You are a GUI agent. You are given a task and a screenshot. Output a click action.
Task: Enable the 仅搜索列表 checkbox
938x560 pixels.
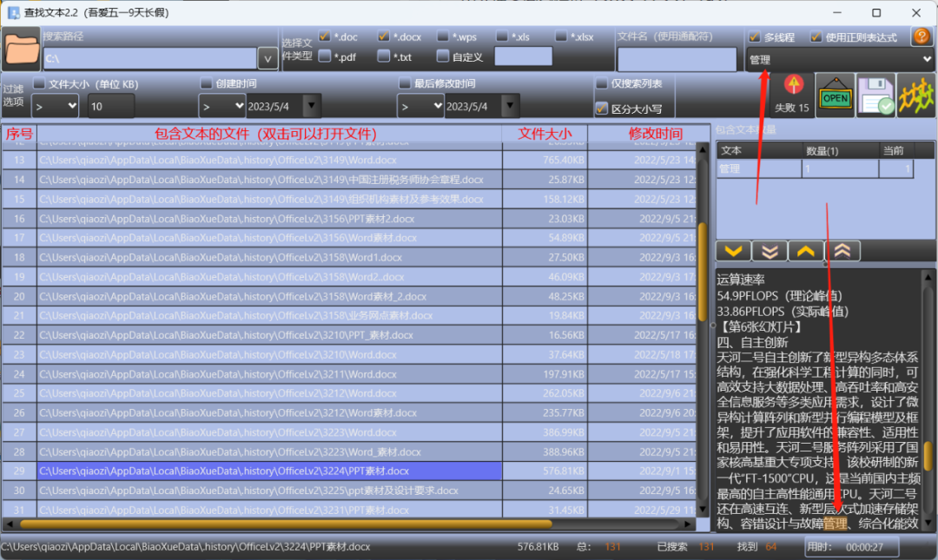click(602, 83)
